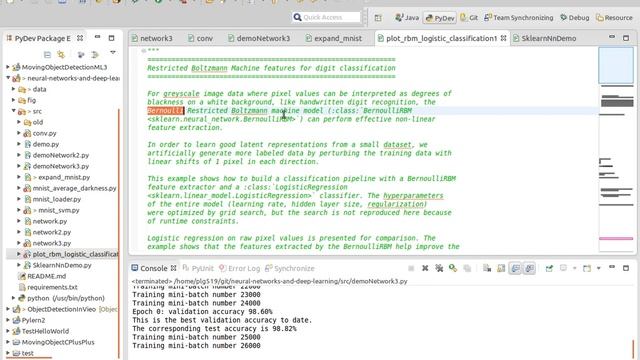Minimize the editor area
The height and width of the screenshot is (360, 640).
(611, 37)
